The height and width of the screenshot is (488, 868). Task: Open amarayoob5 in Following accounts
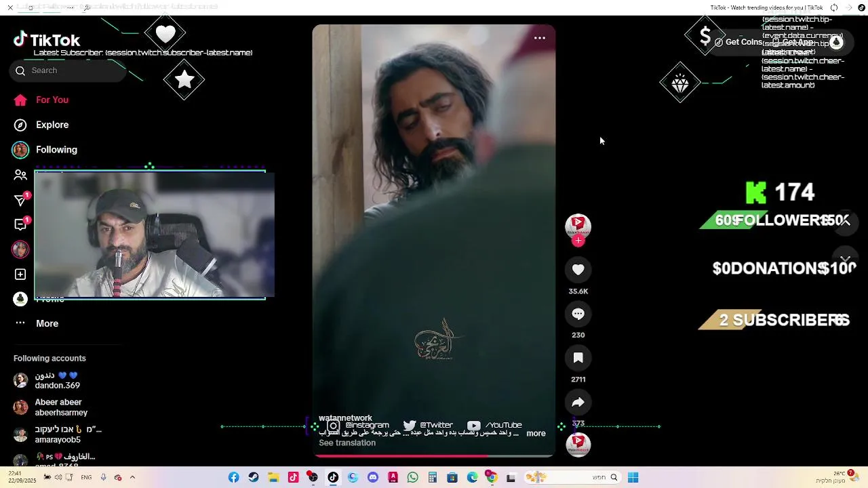pos(58,434)
